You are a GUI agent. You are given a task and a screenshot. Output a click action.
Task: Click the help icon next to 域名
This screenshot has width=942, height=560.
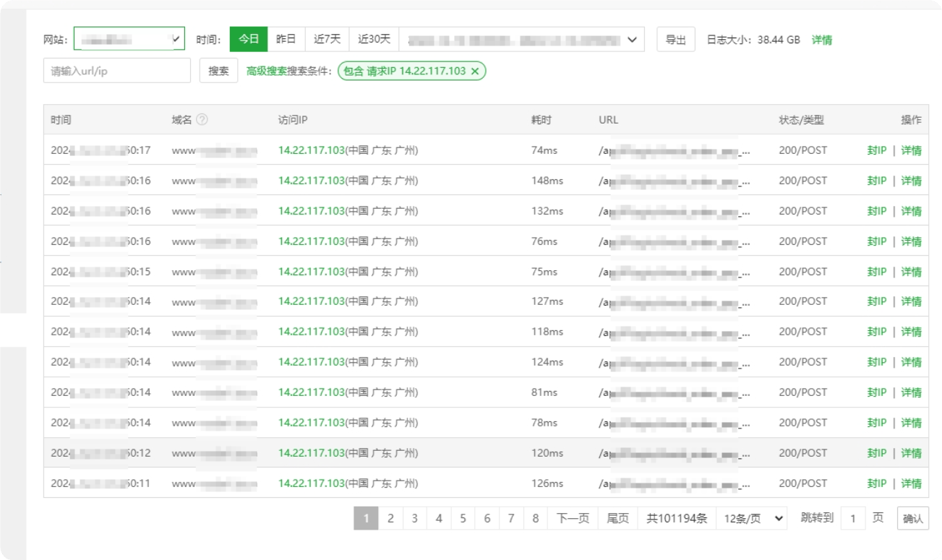tap(202, 120)
